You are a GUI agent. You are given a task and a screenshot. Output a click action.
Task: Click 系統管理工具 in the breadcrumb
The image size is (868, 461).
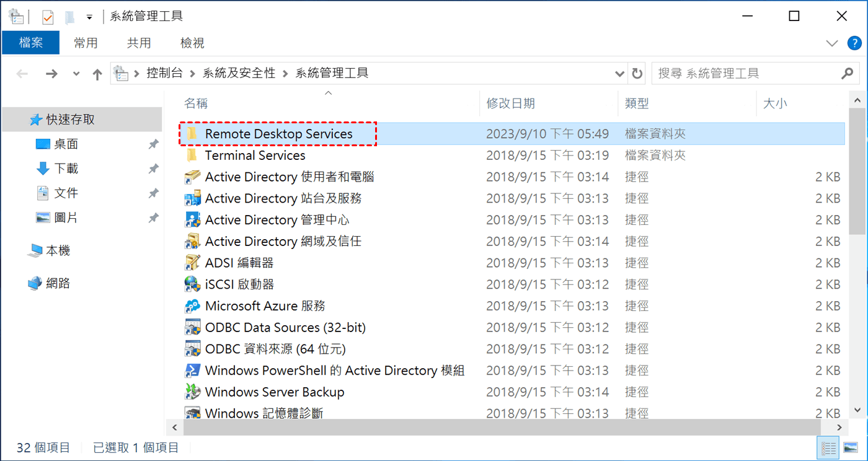pyautogui.click(x=332, y=73)
